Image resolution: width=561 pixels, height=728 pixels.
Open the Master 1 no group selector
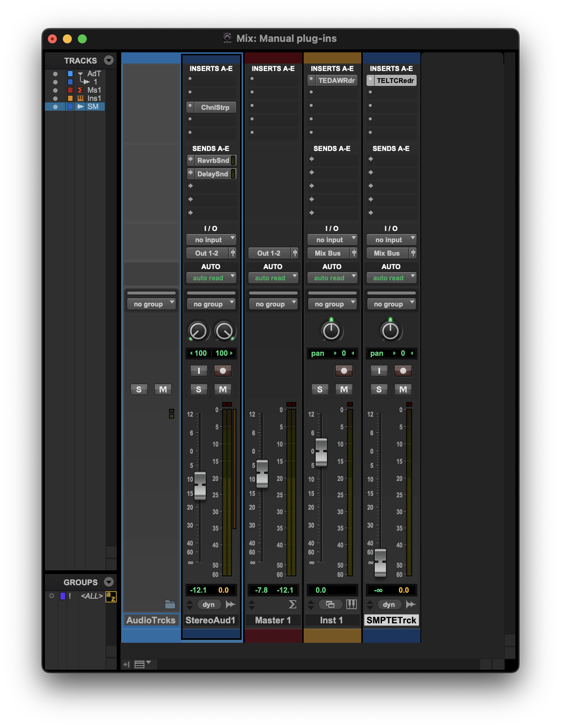(273, 304)
